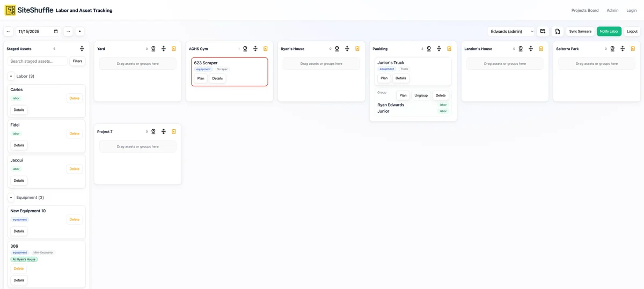The width and height of the screenshot is (644, 289).
Task: Click collapse icon in Staged Assets header
Action: point(82,49)
